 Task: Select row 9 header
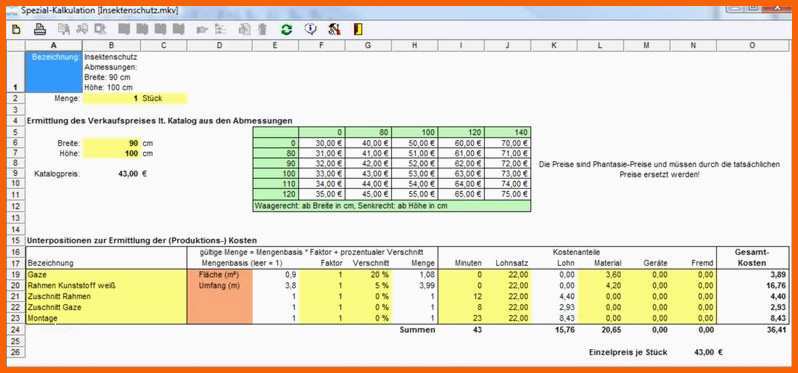[16, 174]
